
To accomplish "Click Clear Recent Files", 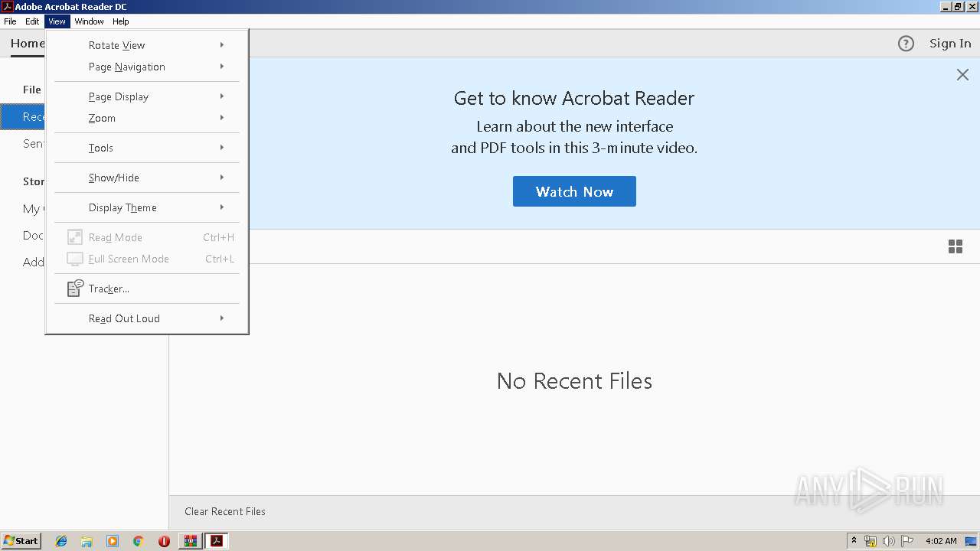I will click(x=225, y=511).
